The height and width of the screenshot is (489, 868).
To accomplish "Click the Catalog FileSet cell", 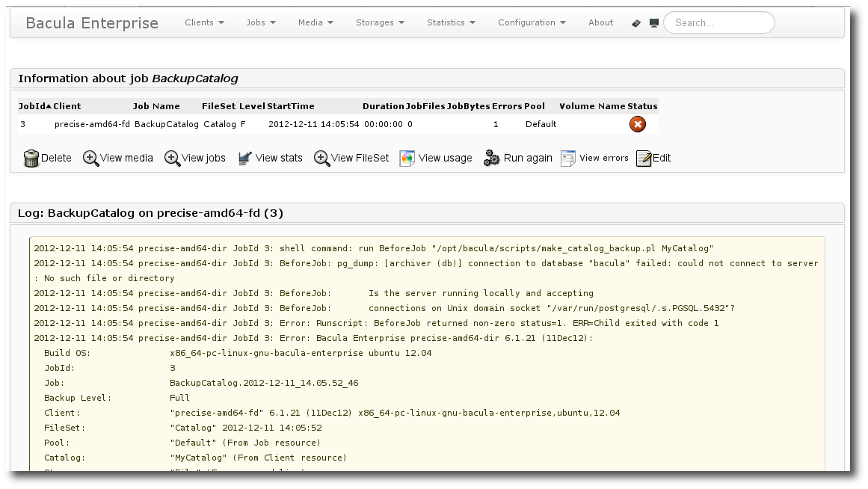I will click(x=220, y=125).
